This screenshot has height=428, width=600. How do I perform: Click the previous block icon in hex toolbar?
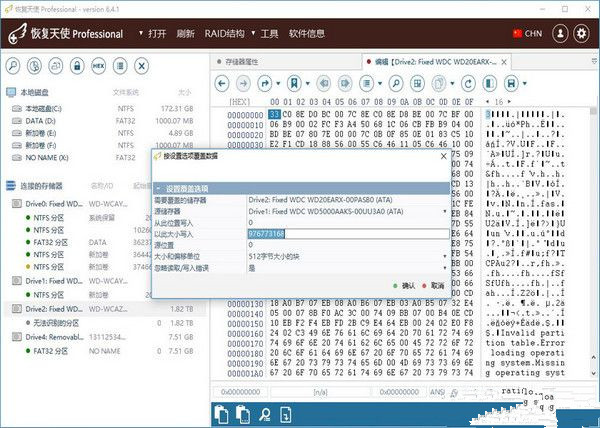tap(324, 83)
